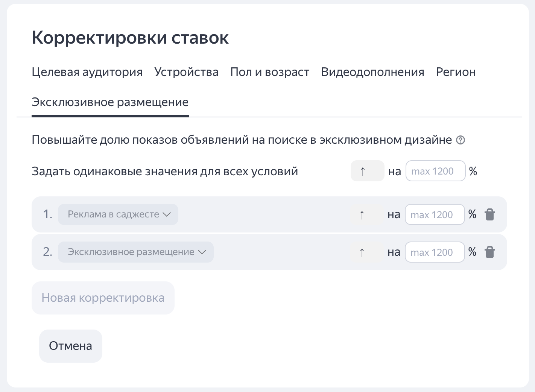Delete the Реклама в саджесте adjustment
535x392 pixels.
pos(489,214)
